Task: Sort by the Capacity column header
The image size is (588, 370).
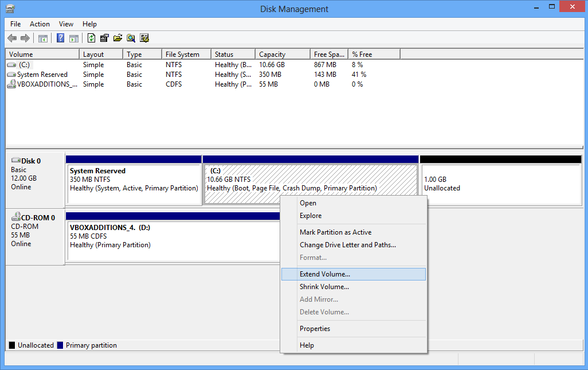Action: 272,54
